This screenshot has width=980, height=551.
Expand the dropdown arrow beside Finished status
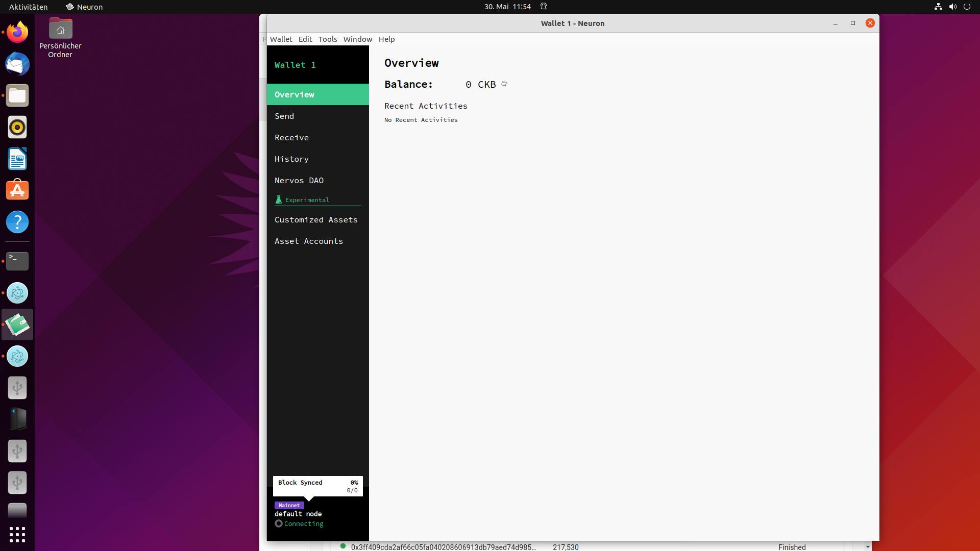tap(868, 547)
